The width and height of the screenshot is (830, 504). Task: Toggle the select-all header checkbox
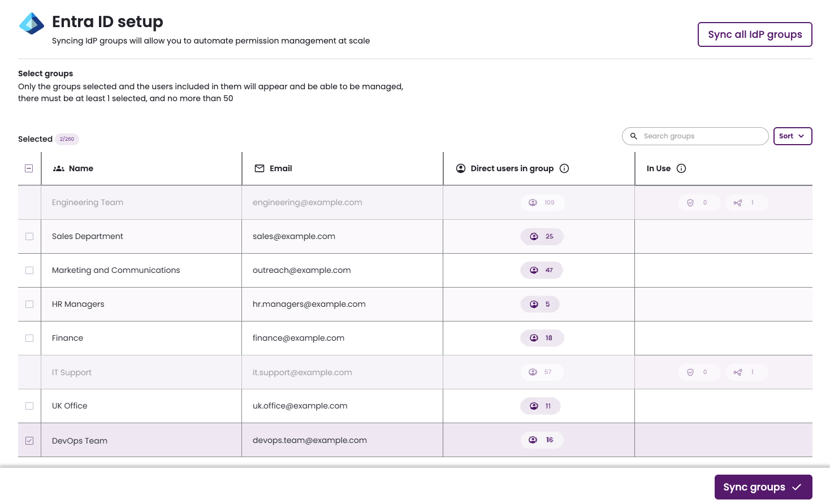click(29, 168)
